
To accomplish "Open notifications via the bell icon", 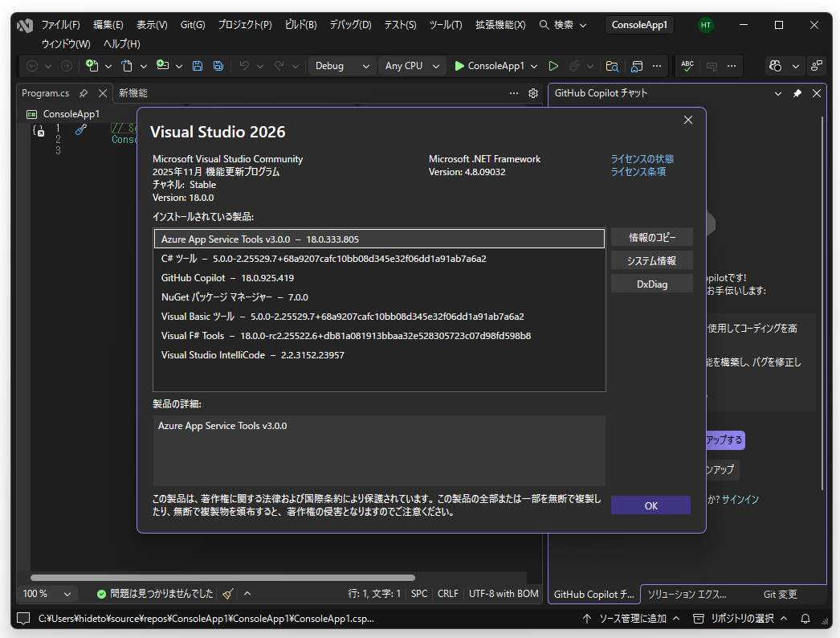I will click(x=805, y=618).
